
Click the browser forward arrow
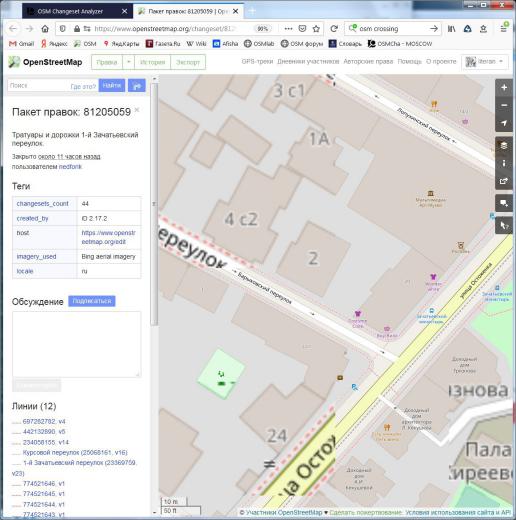tap(29, 29)
